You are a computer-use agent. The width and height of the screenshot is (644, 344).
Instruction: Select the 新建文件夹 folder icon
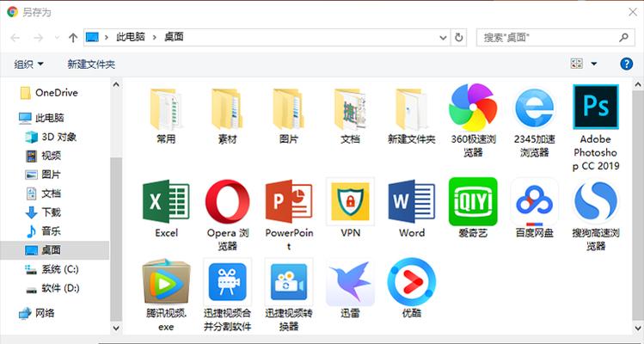[412, 109]
